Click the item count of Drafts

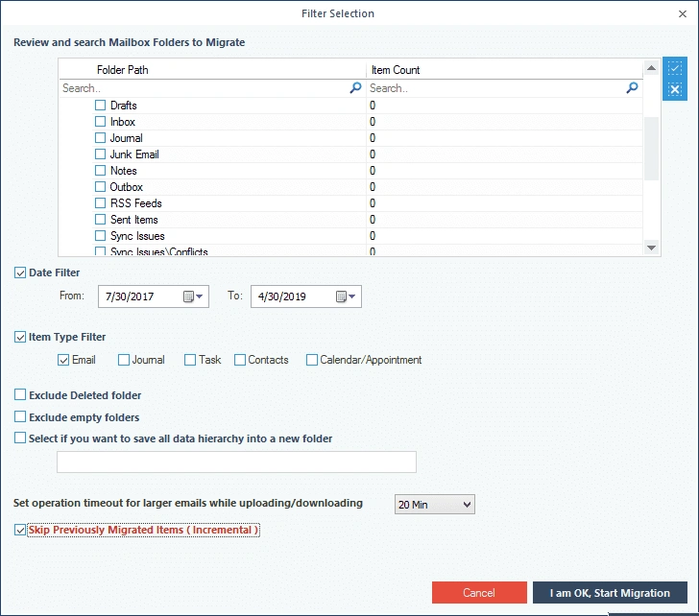pos(373,106)
